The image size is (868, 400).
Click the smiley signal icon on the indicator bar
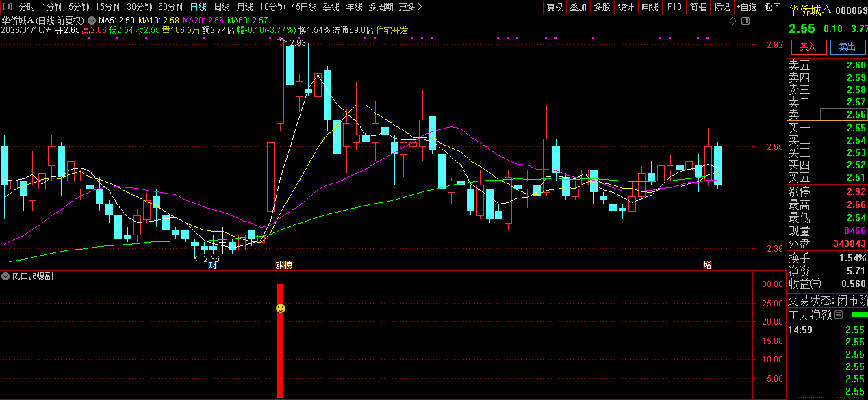(280, 309)
